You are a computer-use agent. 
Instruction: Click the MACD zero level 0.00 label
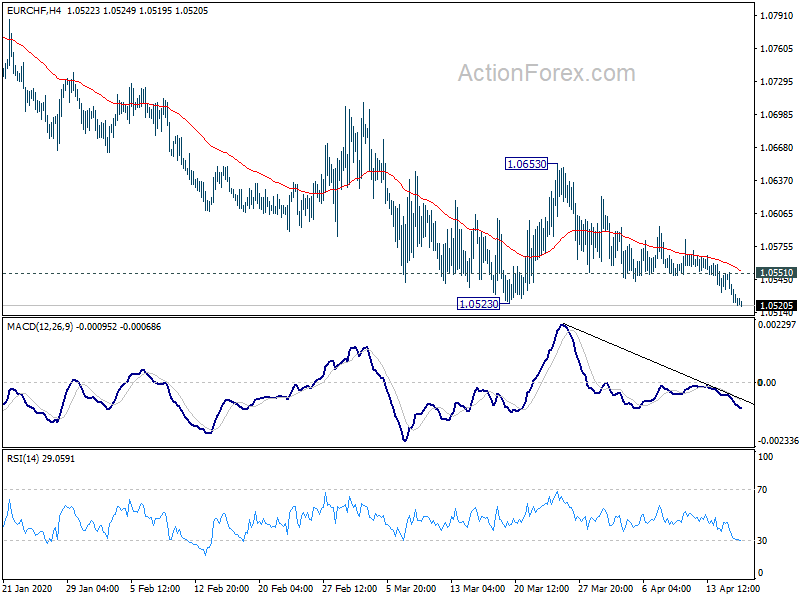click(x=767, y=383)
